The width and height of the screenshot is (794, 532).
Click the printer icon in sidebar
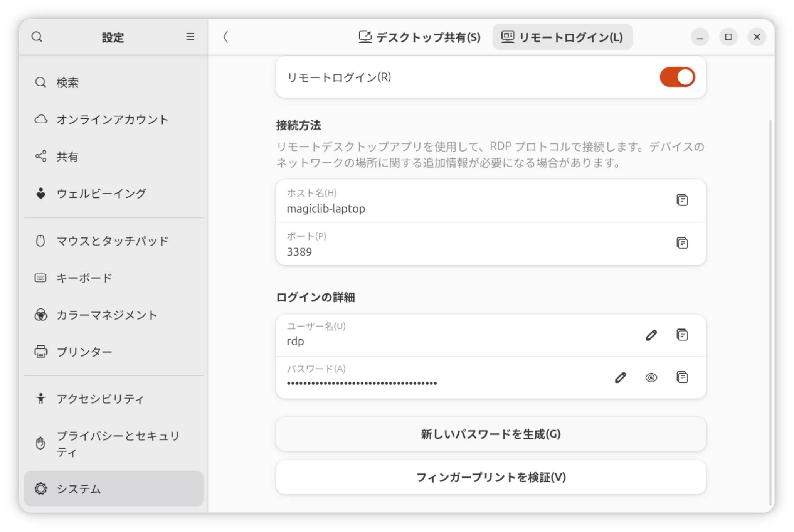pyautogui.click(x=41, y=352)
